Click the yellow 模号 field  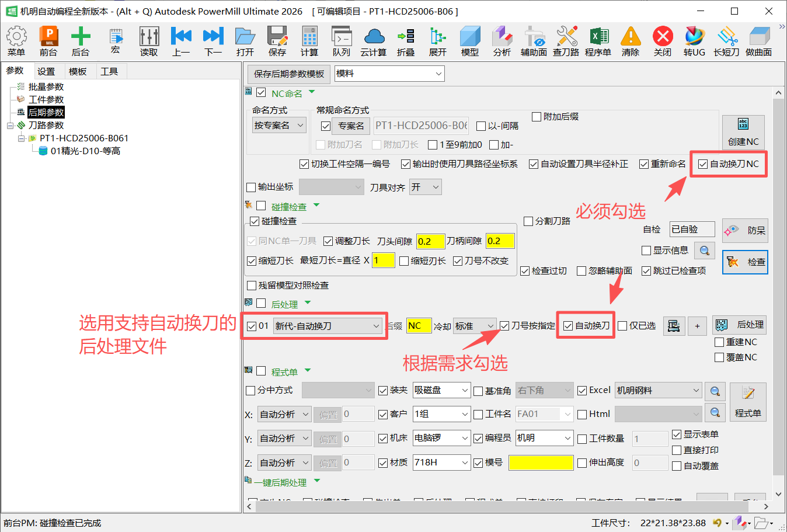[x=541, y=463]
